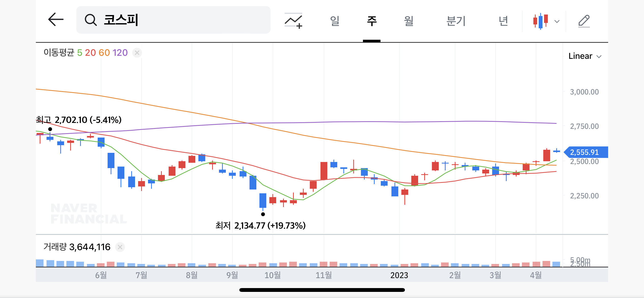This screenshot has width=644, height=298.
Task: Click the 120 moving average period
Action: [120, 53]
